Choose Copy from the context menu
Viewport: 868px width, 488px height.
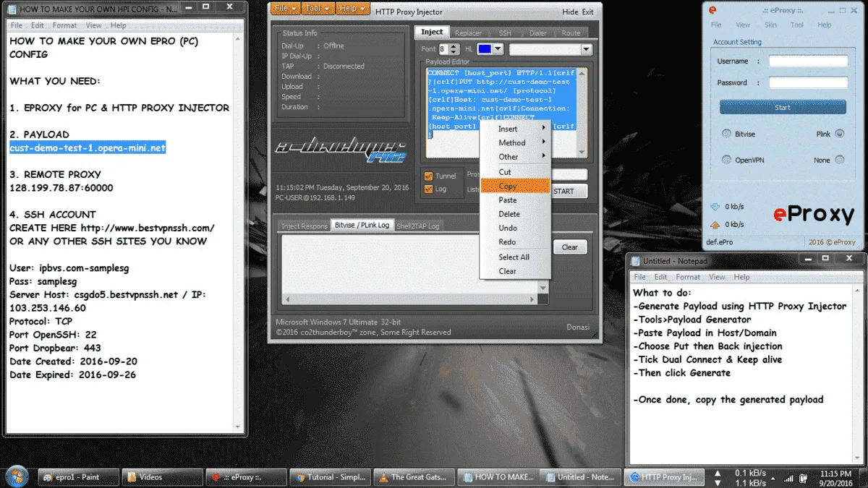(515, 186)
